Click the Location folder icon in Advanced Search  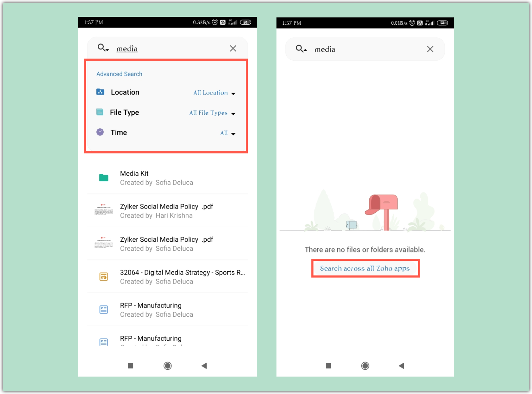100,92
